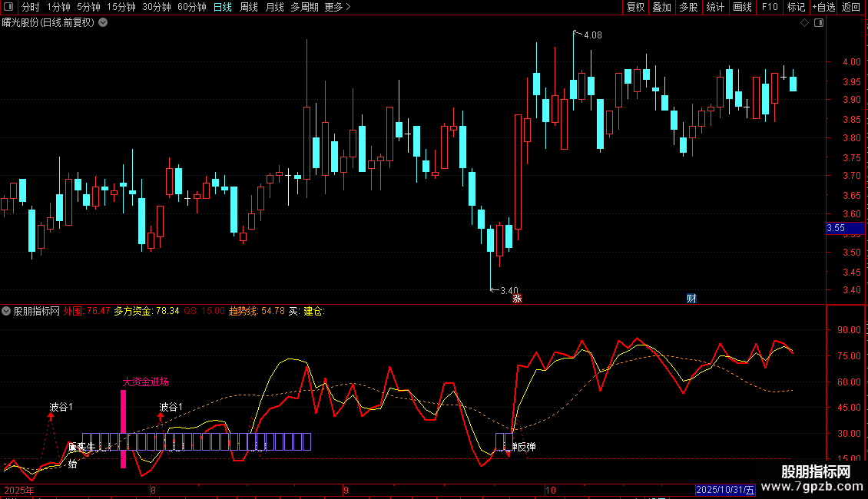
Task: Open F10 company info
Action: click(x=770, y=7)
